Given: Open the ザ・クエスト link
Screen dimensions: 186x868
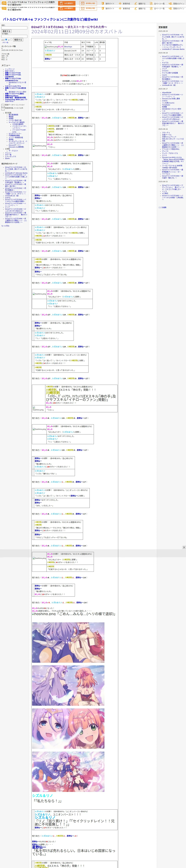Looking at the screenshot, I should [x=13, y=151].
